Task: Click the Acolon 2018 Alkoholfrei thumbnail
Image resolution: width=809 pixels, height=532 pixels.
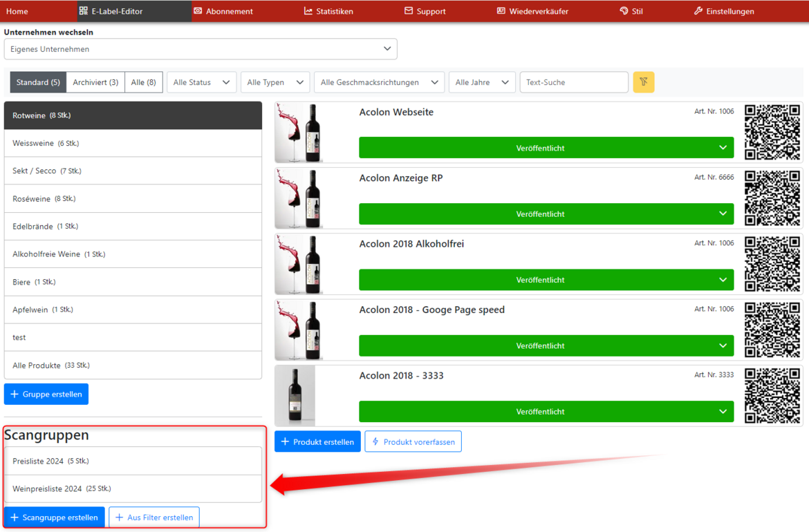Action: click(x=299, y=265)
